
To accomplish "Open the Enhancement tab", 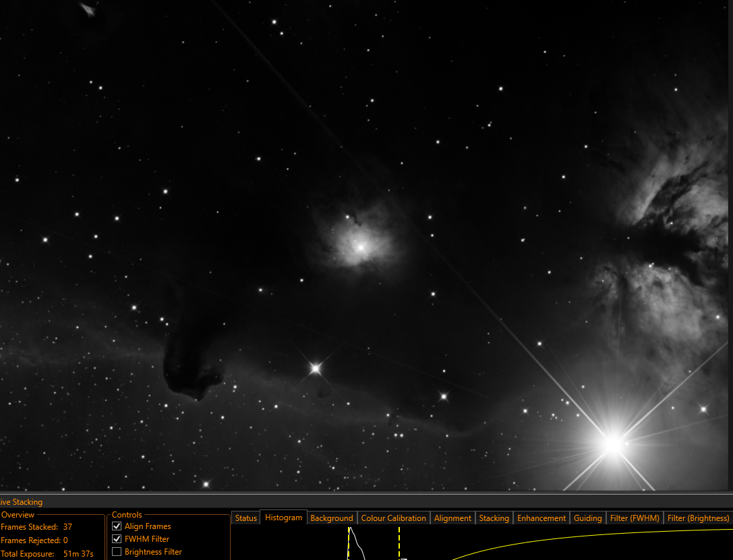I will pyautogui.click(x=541, y=518).
